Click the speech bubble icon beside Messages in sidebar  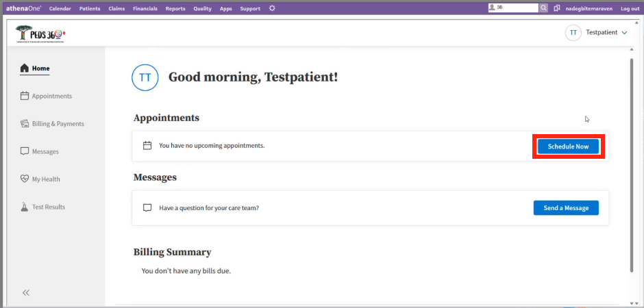pyautogui.click(x=25, y=151)
